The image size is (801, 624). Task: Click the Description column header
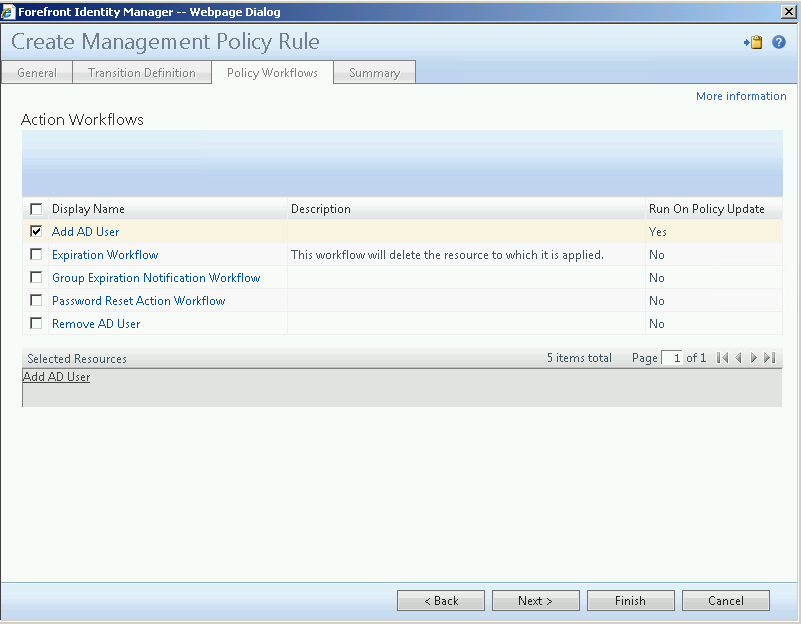coord(321,209)
